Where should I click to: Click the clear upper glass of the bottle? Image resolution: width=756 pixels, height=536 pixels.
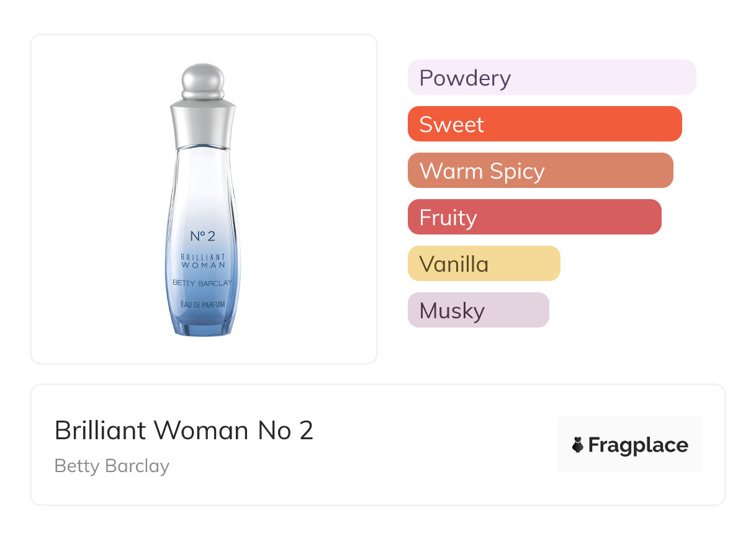point(202,180)
